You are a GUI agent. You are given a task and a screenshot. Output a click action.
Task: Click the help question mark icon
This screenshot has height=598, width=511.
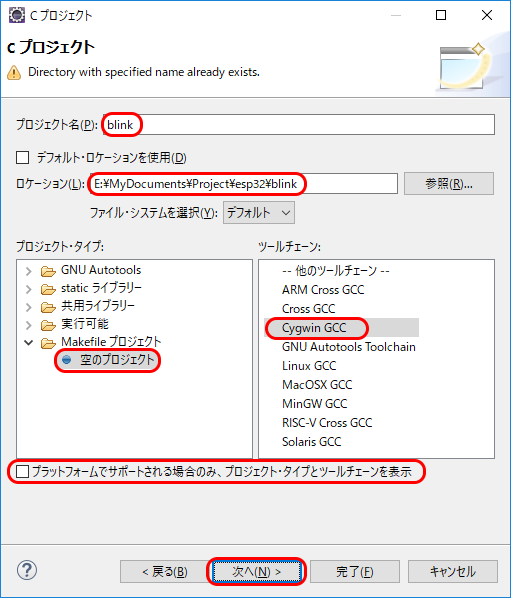[27, 571]
